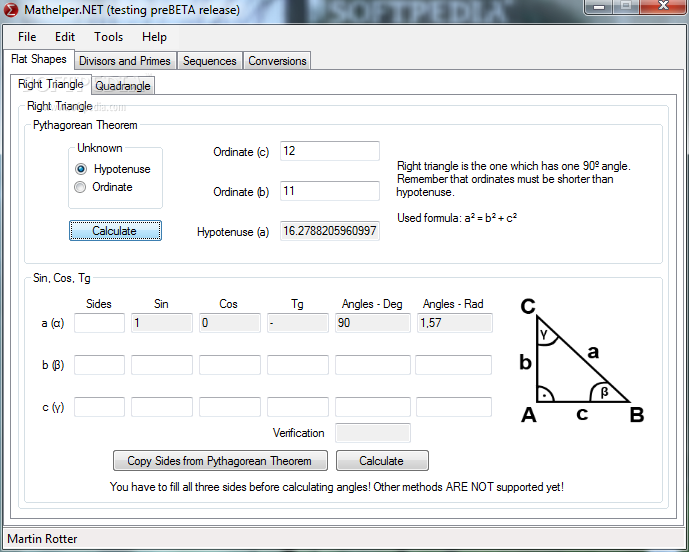Image resolution: width=689 pixels, height=552 pixels.
Task: Open the Quadrangle sub-tab
Action: pos(123,86)
